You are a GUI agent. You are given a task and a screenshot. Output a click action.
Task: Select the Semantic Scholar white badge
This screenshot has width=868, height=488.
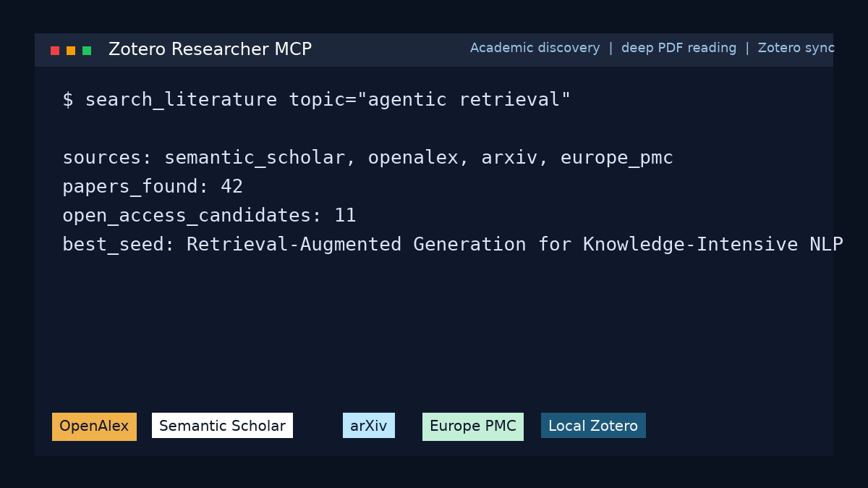222,426
